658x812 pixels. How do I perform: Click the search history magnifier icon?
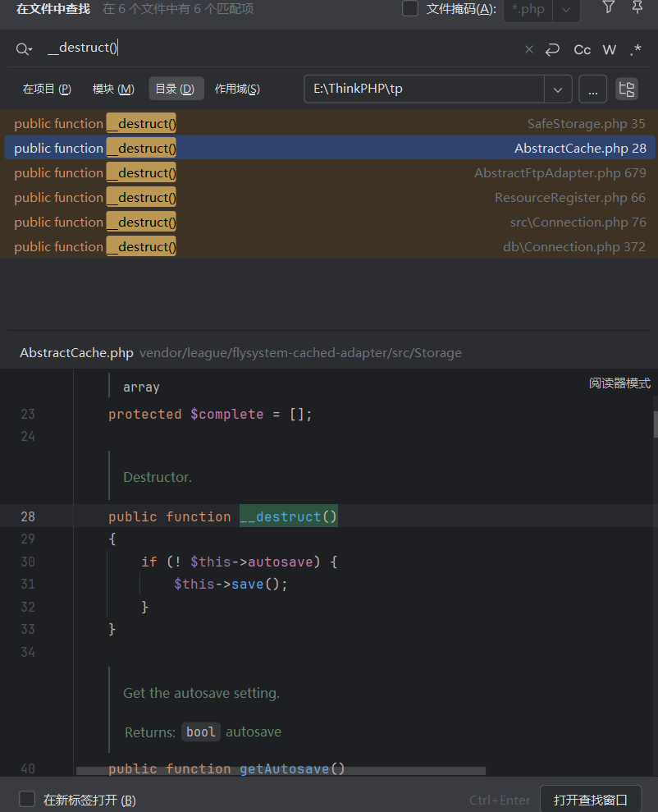[x=24, y=49]
